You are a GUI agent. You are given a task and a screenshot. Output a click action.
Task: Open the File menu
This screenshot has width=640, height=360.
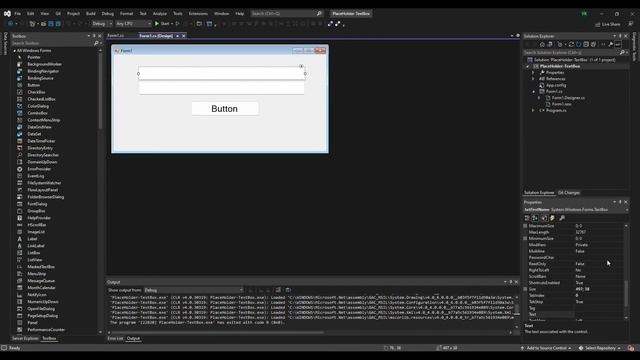click(x=18, y=13)
